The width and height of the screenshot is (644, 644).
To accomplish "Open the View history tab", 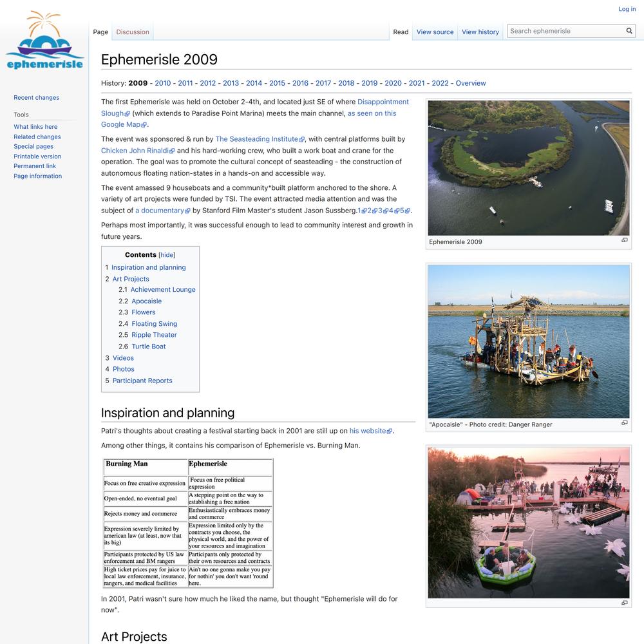I will pos(480,32).
